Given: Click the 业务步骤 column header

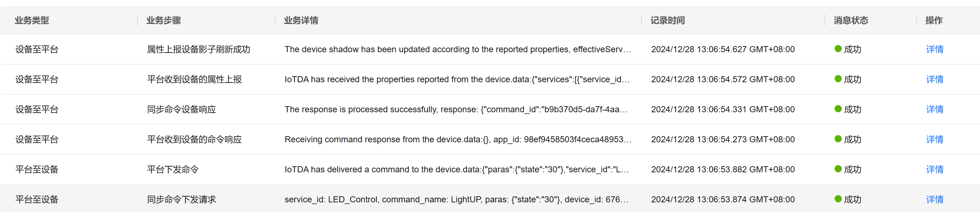Looking at the screenshot, I should [x=164, y=20].
